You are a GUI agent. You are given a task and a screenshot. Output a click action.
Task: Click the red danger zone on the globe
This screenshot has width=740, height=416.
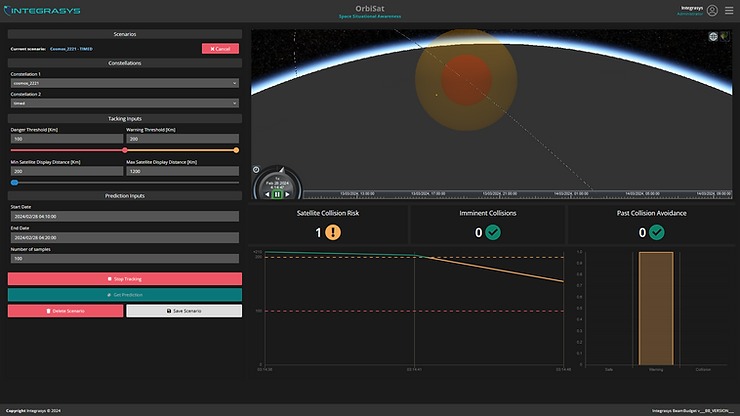[x=466, y=79]
